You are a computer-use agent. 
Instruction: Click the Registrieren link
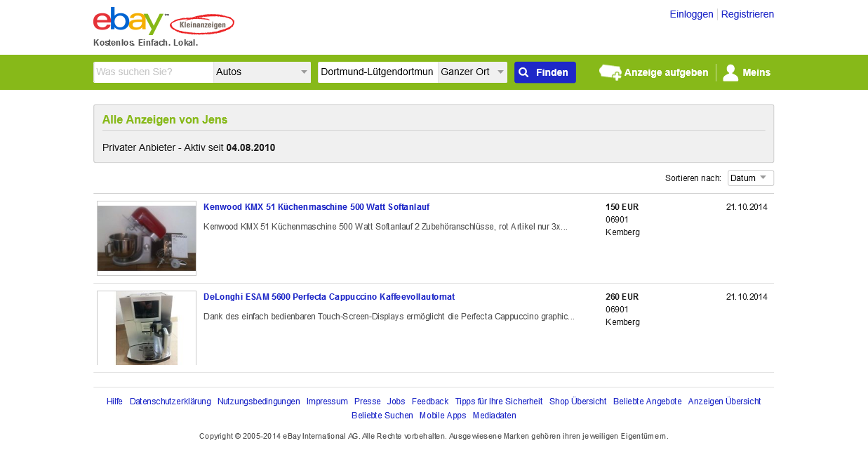pos(747,14)
